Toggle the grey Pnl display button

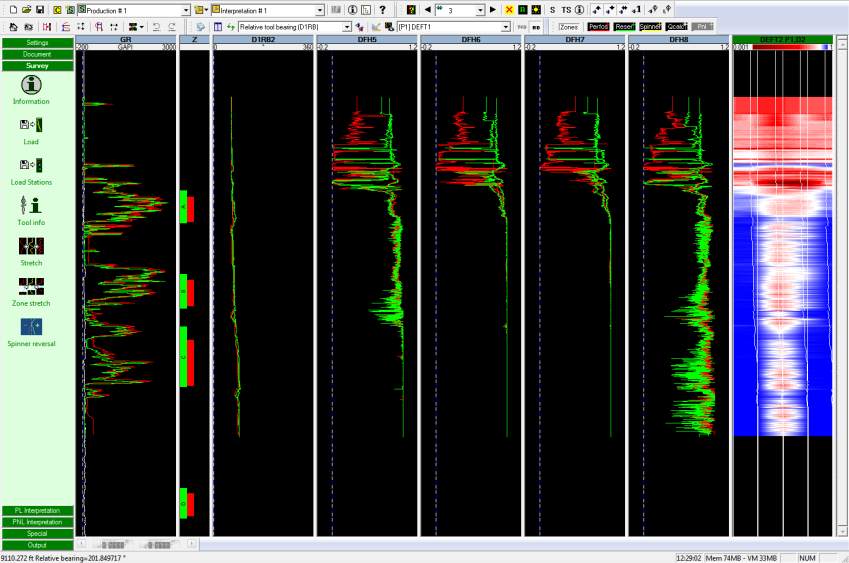click(702, 27)
